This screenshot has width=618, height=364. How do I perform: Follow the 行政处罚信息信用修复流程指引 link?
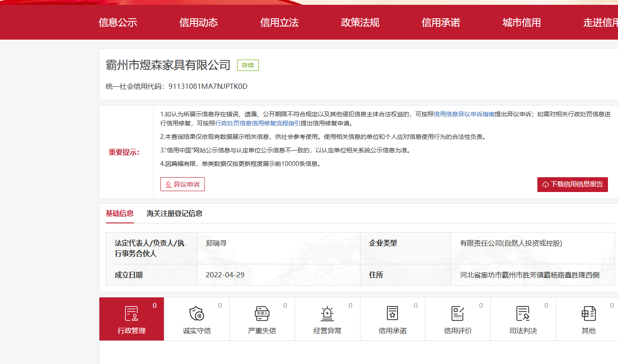(x=258, y=123)
